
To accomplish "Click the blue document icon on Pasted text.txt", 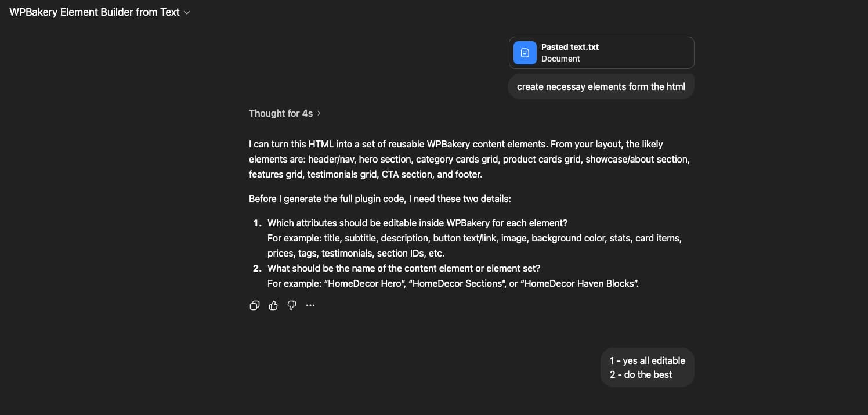I will click(525, 53).
